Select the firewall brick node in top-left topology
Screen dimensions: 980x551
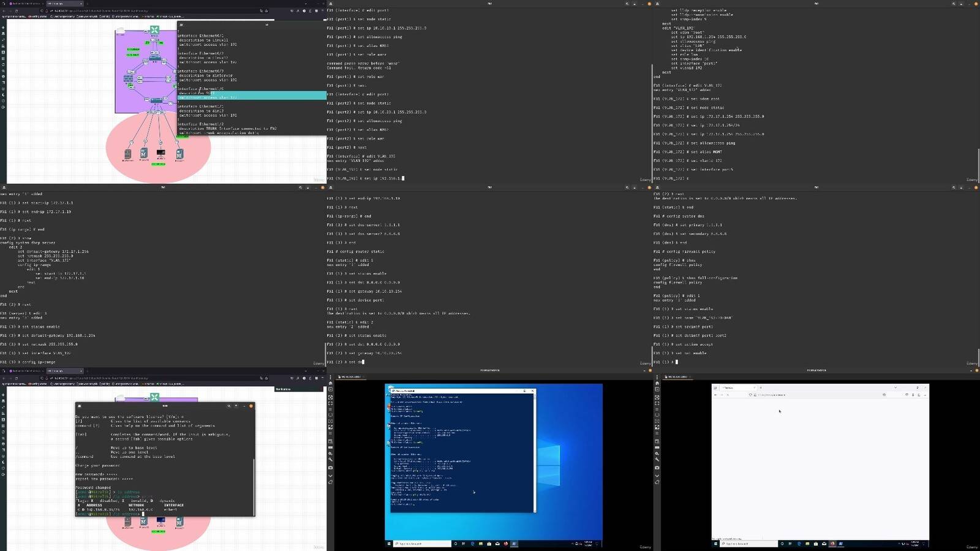pyautogui.click(x=129, y=79)
